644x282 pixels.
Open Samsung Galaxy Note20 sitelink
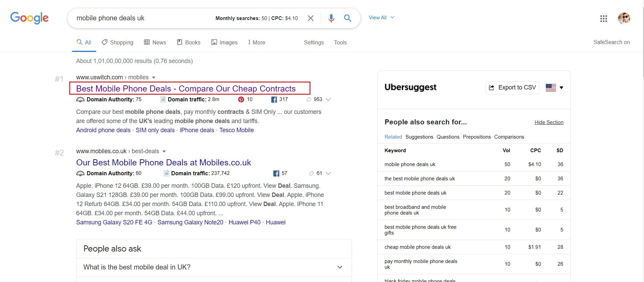190,222
